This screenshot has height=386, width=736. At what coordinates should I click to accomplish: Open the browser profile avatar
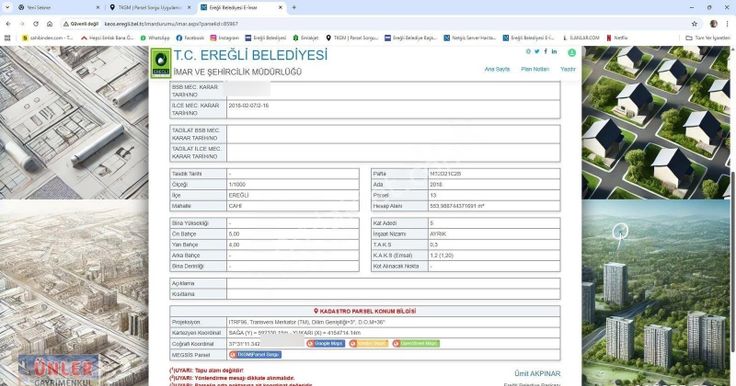coord(713,23)
